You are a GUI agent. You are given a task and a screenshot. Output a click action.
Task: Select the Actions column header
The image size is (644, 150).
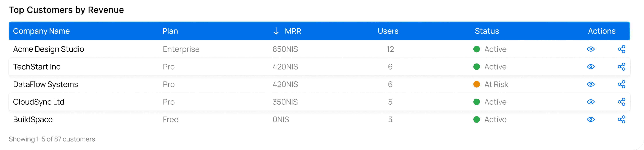click(x=601, y=31)
